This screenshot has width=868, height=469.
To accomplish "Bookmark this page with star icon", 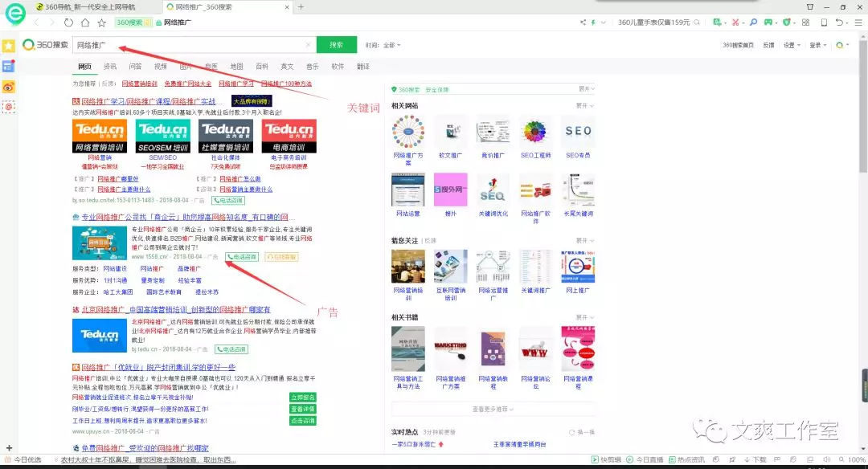I will (x=101, y=22).
